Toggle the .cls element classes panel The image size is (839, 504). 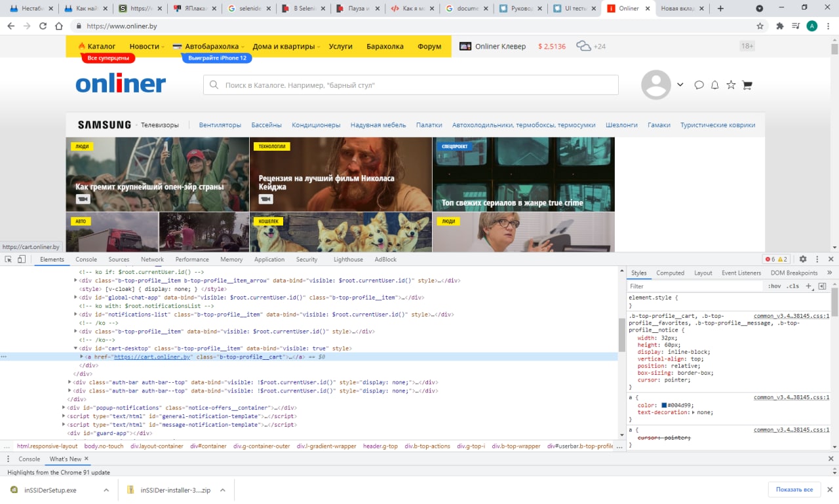click(793, 286)
